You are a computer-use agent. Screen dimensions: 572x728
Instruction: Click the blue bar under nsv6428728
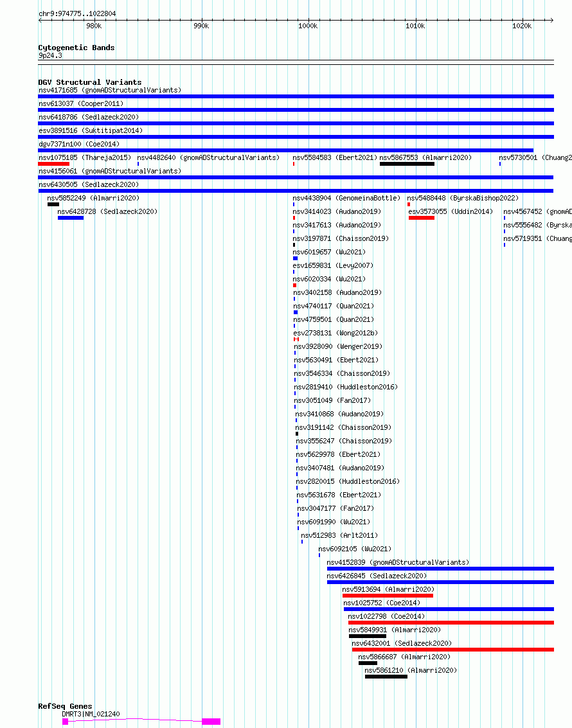coord(71,218)
